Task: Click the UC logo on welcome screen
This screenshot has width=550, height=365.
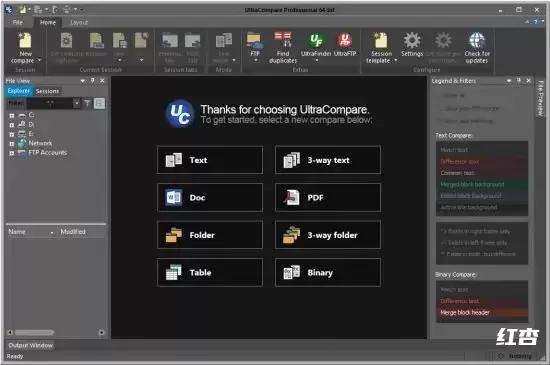Action: point(180,114)
